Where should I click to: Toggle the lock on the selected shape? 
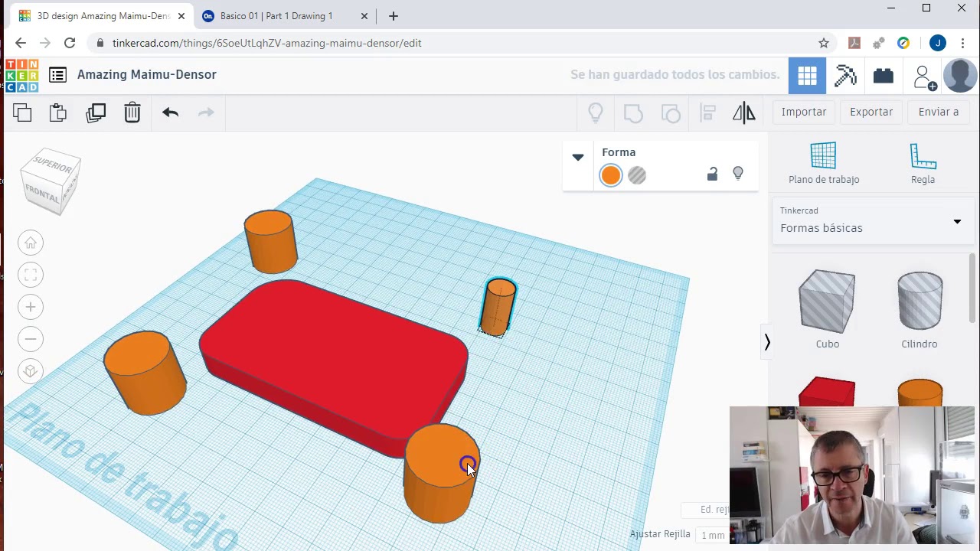click(712, 174)
